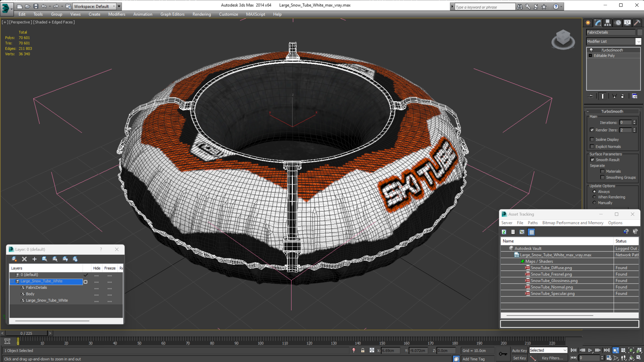Click Delete layer icon in Layer dialog

click(x=24, y=259)
